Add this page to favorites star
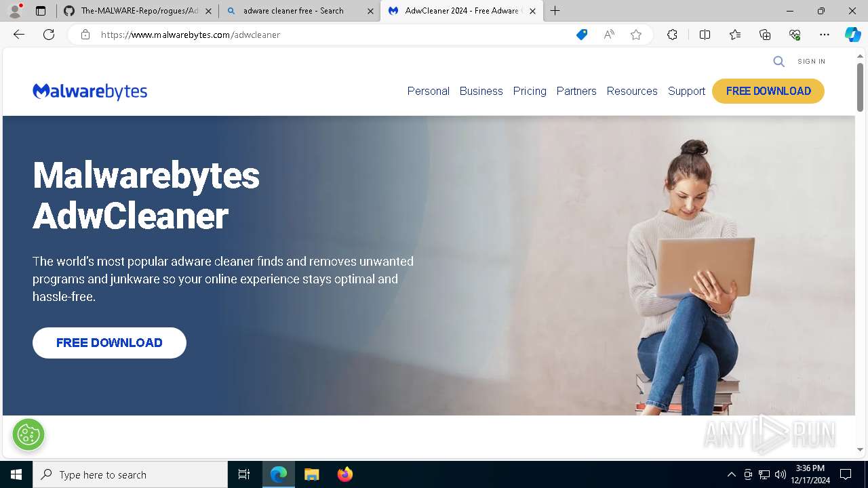The image size is (868, 488). tap(636, 35)
